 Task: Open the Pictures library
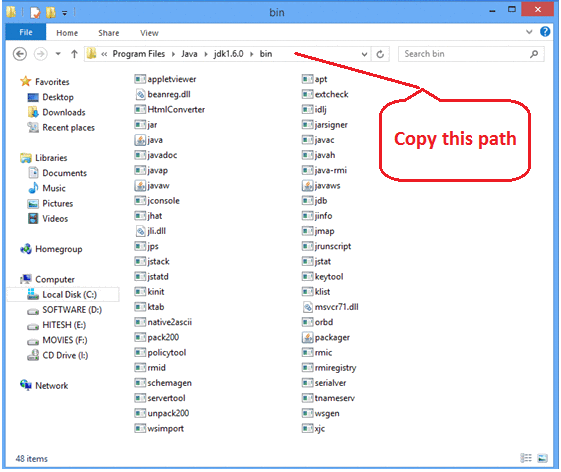click(58, 204)
